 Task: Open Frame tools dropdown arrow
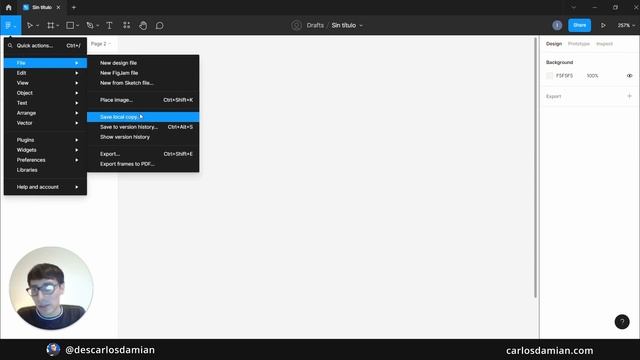click(x=58, y=26)
